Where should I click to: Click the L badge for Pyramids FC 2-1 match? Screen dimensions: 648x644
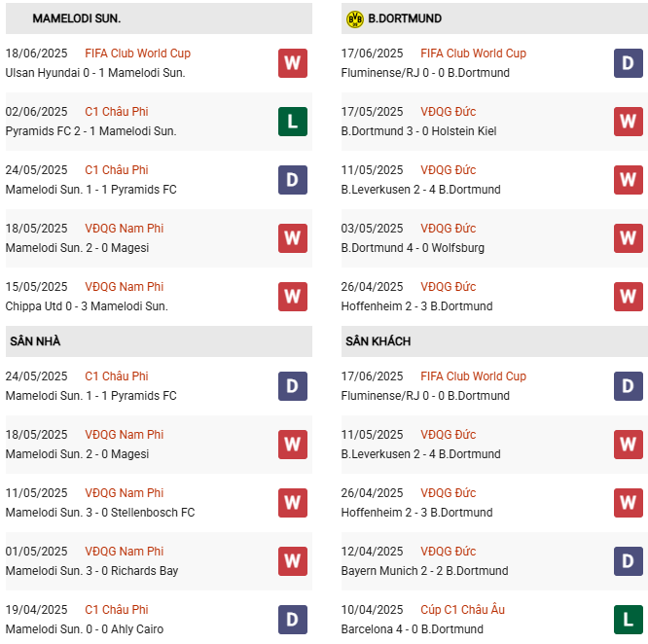point(292,122)
